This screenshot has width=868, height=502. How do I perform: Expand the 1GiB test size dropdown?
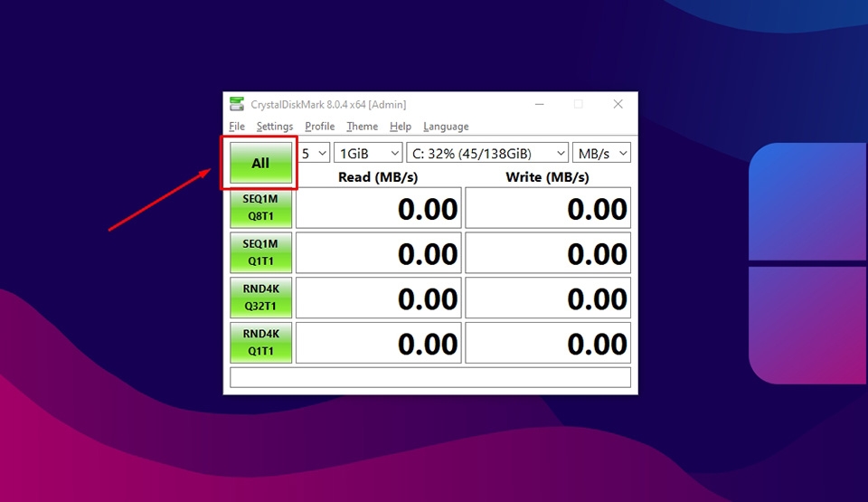coord(368,153)
